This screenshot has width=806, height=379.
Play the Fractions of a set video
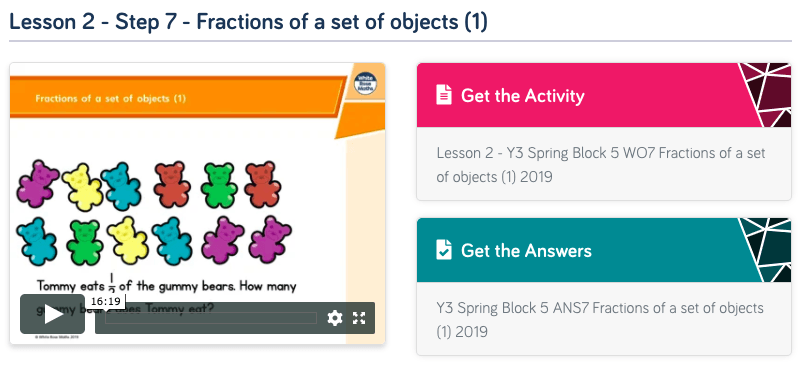point(52,314)
